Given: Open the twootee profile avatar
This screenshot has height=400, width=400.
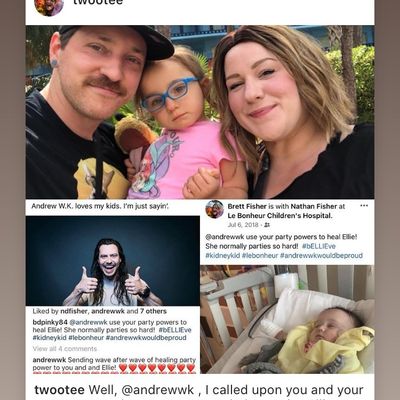Looking at the screenshot, I should [49, 7].
